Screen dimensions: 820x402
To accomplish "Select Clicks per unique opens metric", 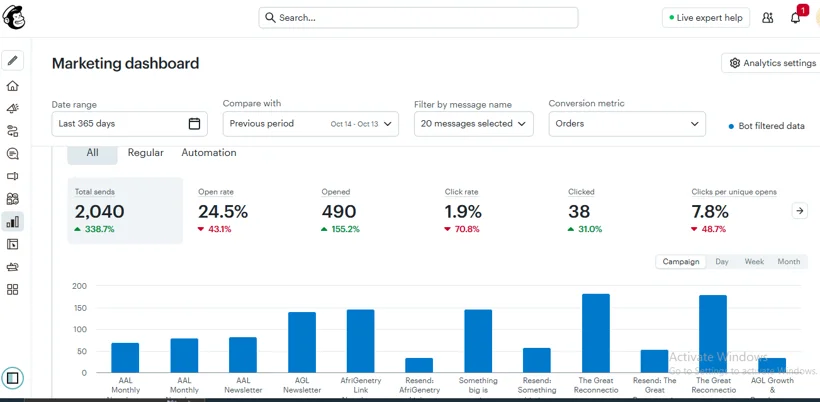I will 734,211.
